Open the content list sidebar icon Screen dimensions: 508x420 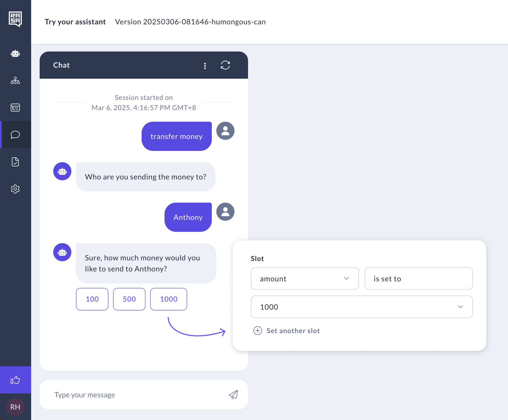[15, 108]
